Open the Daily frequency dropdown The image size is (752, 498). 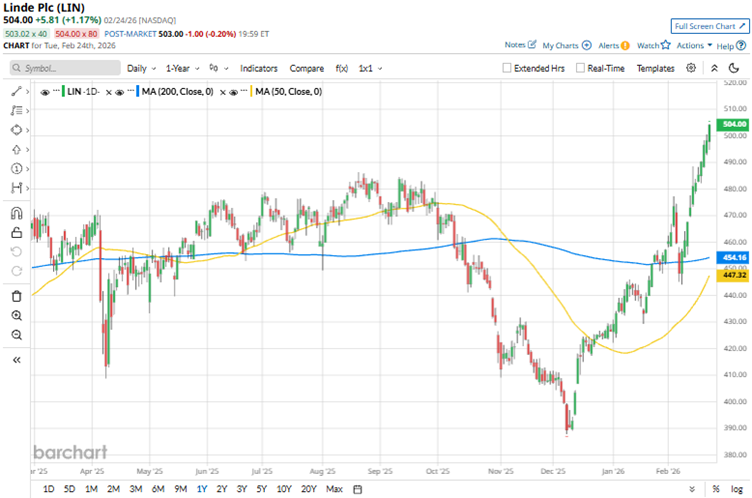tap(140, 68)
